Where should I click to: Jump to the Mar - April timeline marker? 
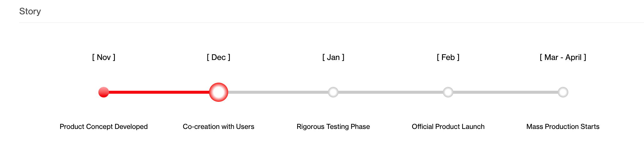tap(563, 92)
